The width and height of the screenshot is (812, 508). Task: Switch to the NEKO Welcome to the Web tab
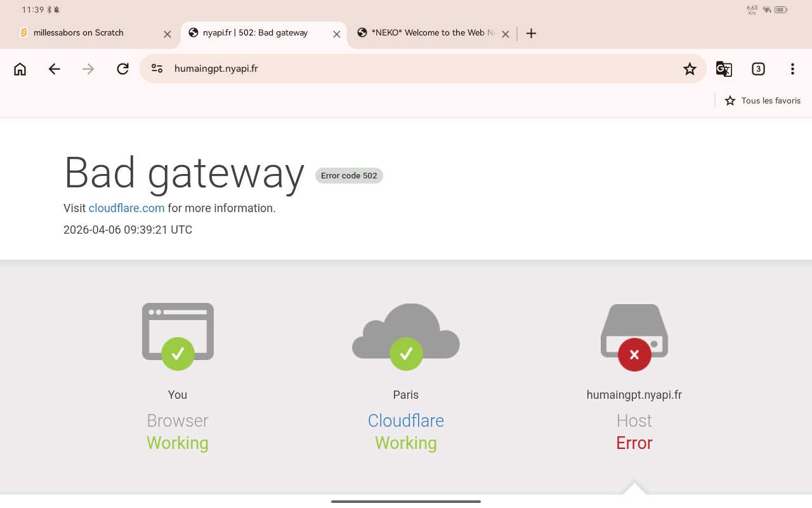pyautogui.click(x=425, y=33)
